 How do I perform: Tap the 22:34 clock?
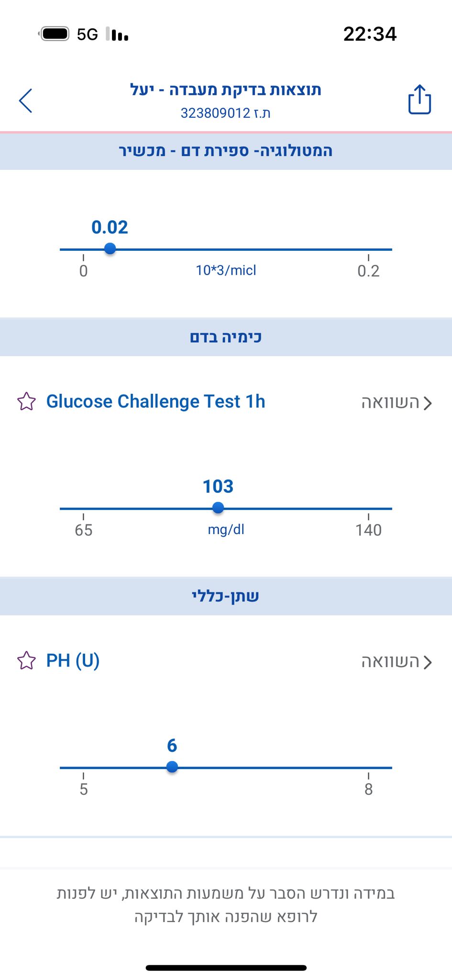click(x=370, y=34)
